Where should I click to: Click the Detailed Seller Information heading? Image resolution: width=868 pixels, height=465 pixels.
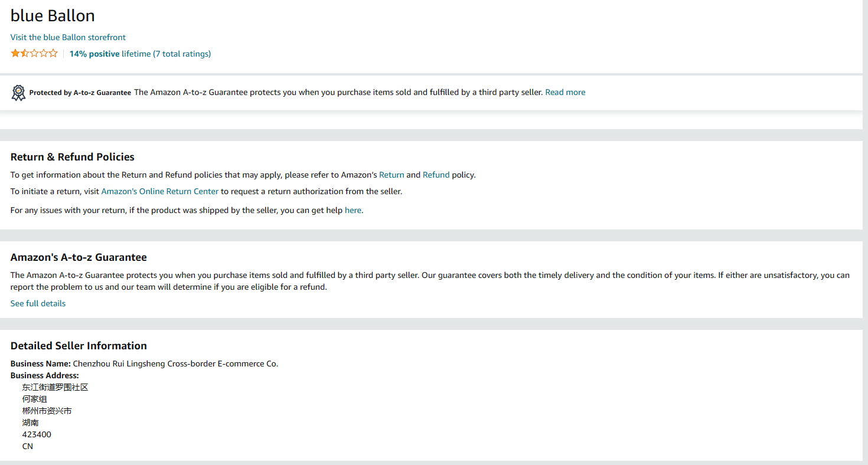pos(79,346)
